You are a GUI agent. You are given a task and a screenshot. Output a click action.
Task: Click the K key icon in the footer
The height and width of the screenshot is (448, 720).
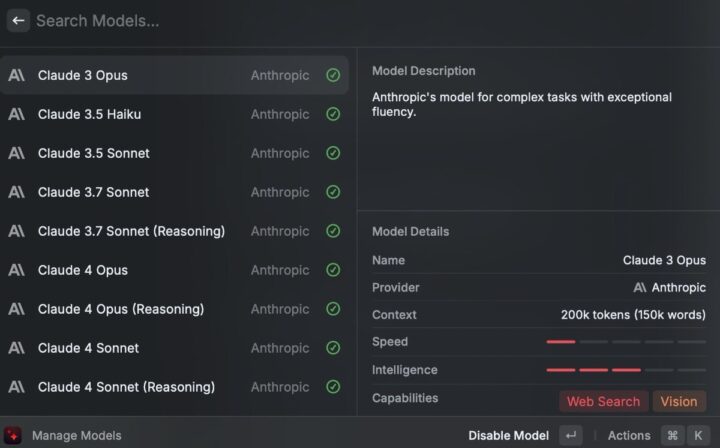pyautogui.click(x=698, y=435)
